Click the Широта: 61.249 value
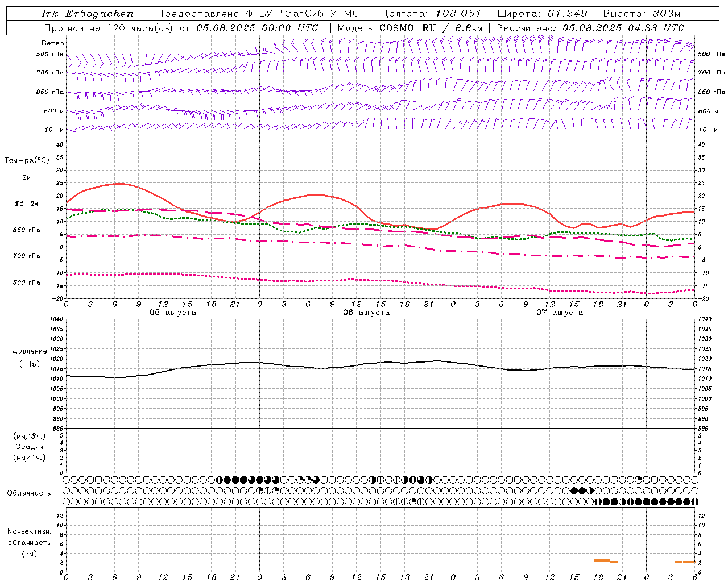This screenshot has width=728, height=582. (x=542, y=14)
